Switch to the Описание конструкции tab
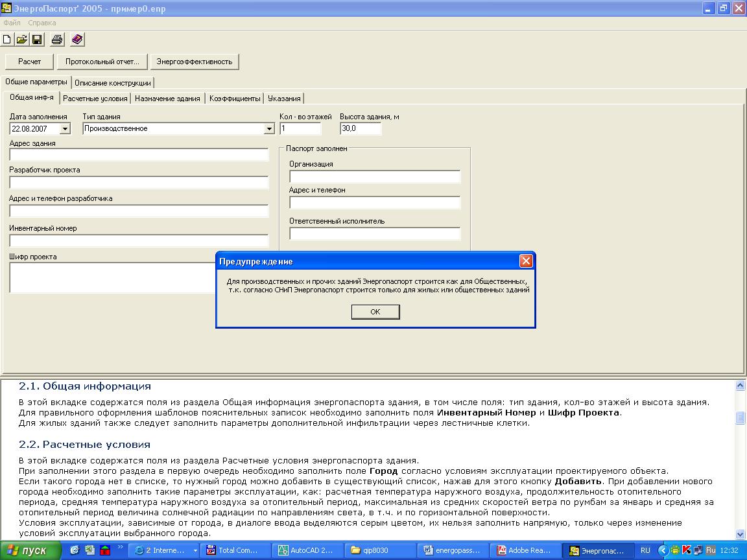The width and height of the screenshot is (747, 560). (x=113, y=83)
